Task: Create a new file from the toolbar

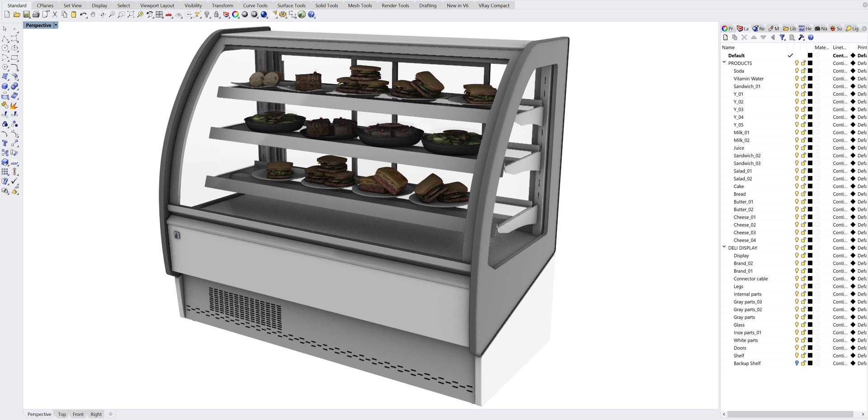Action: click(7, 14)
